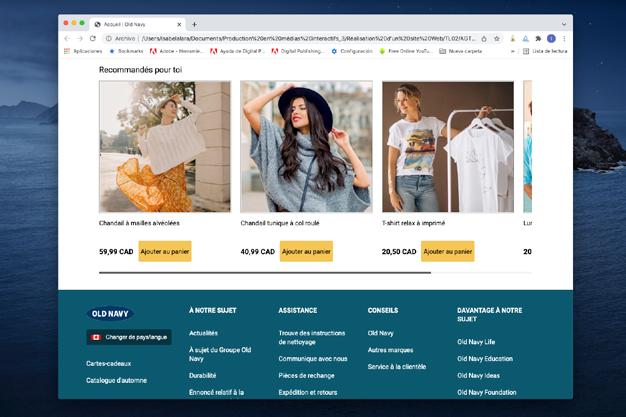Add Chandail à mailles alvéolées to cart

point(165,251)
